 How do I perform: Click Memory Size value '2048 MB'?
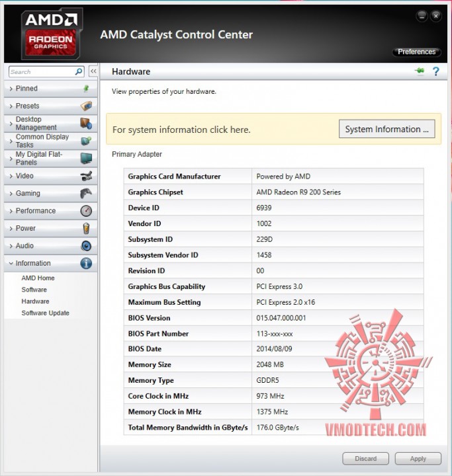[270, 364]
